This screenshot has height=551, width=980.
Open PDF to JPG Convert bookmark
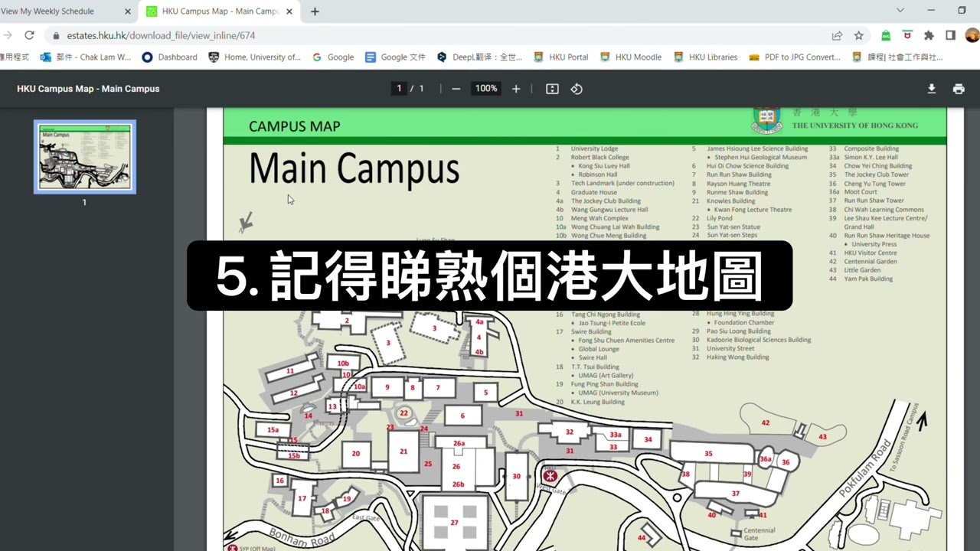[x=795, y=57]
